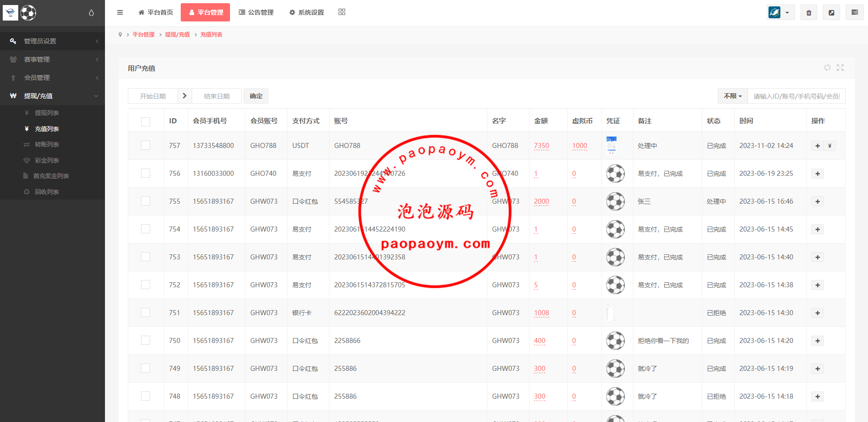Click the plus icon for row 756

(817, 174)
